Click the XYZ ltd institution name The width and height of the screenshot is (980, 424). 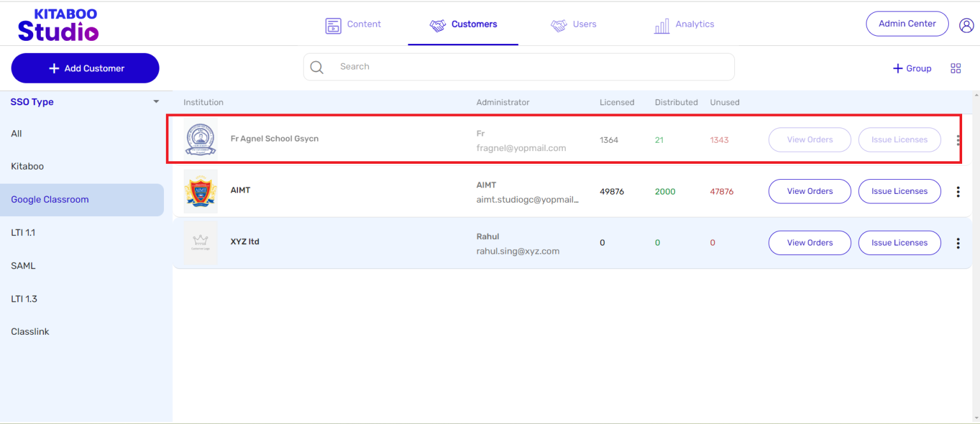click(245, 242)
